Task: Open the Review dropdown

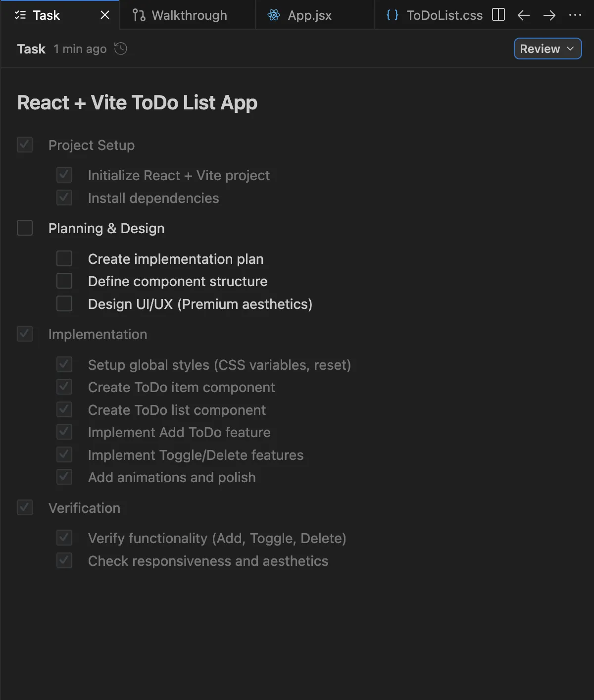Action: click(547, 49)
